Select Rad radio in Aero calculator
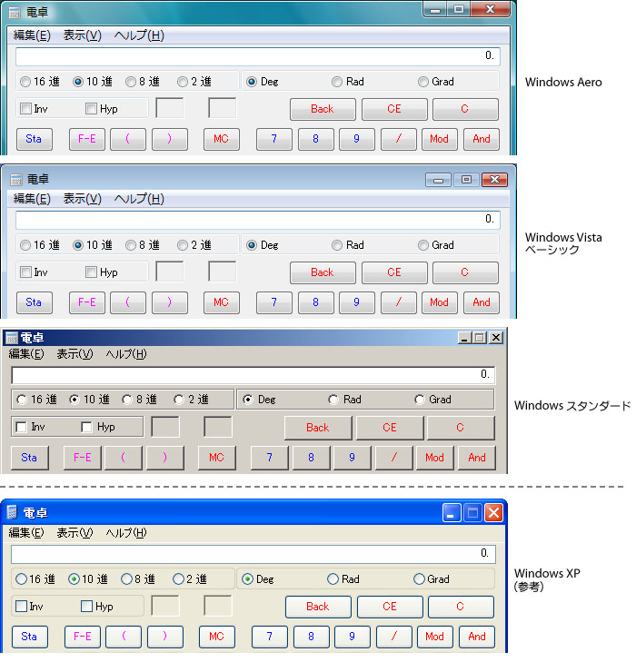 pyautogui.click(x=337, y=82)
